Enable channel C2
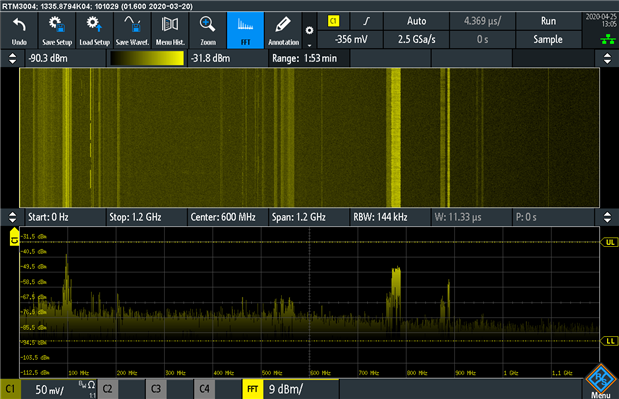Image resolution: width=619 pixels, height=399 pixels. pyautogui.click(x=107, y=389)
